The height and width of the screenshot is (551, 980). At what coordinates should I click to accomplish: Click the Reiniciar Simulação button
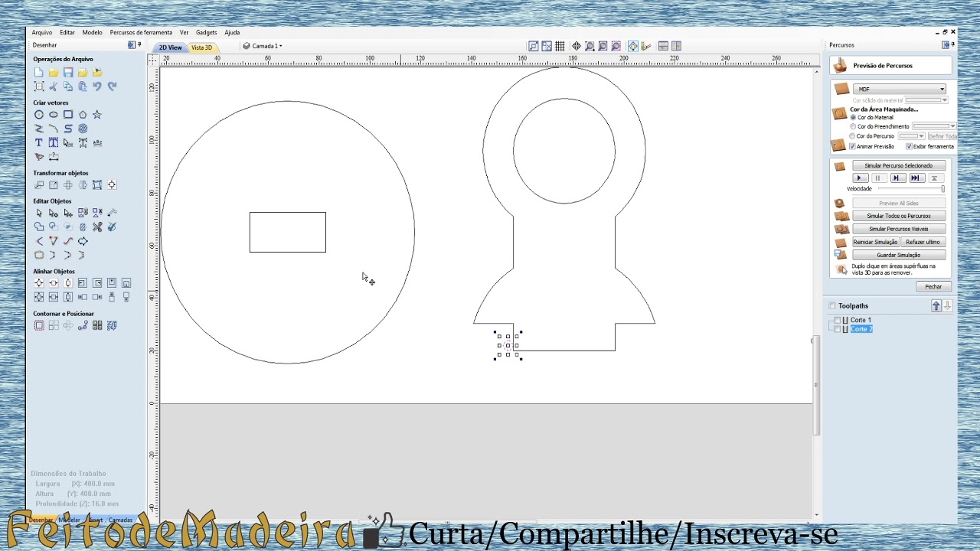click(x=875, y=242)
